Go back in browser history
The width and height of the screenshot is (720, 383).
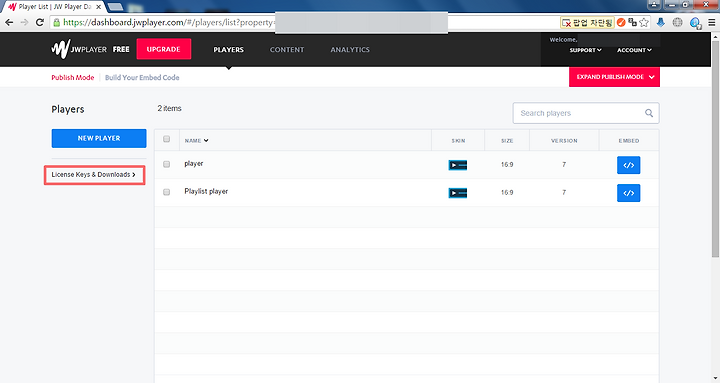(x=9, y=22)
